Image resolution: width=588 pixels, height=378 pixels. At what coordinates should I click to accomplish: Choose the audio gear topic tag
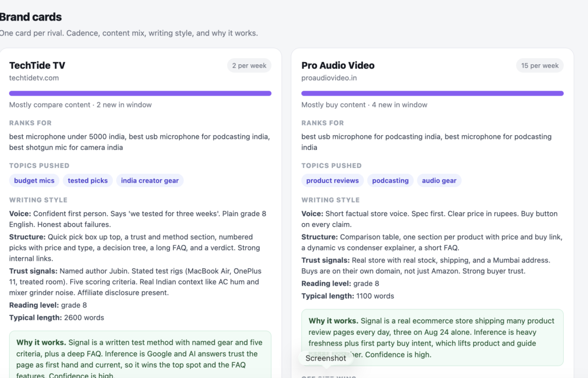(x=439, y=180)
